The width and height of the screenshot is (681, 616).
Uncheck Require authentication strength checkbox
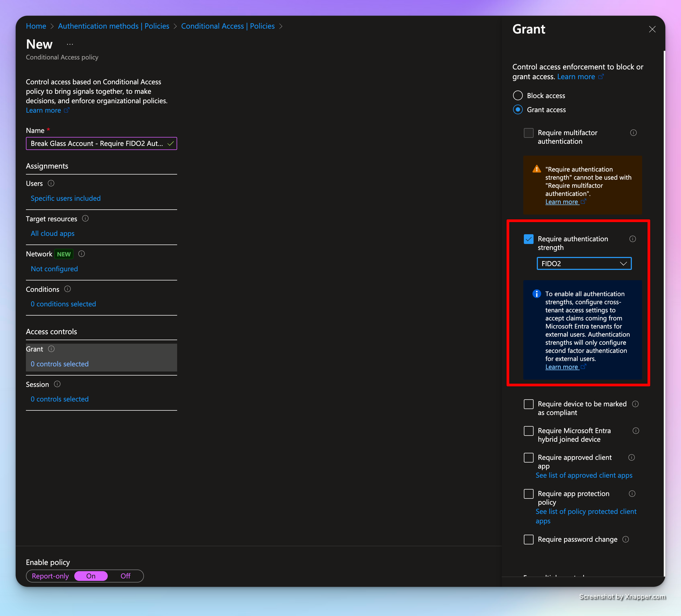point(529,239)
